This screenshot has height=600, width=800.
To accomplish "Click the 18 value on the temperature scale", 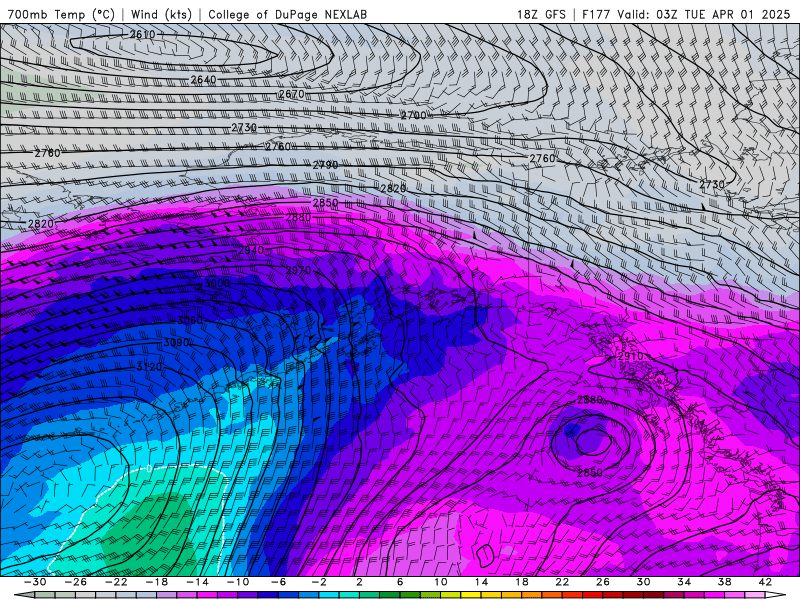I will [521, 582].
